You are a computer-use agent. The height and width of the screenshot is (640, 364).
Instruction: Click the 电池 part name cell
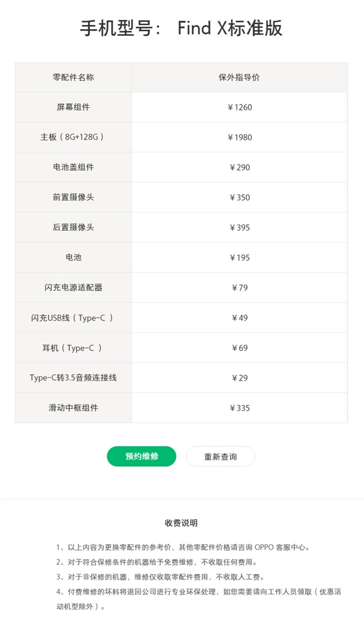click(73, 257)
